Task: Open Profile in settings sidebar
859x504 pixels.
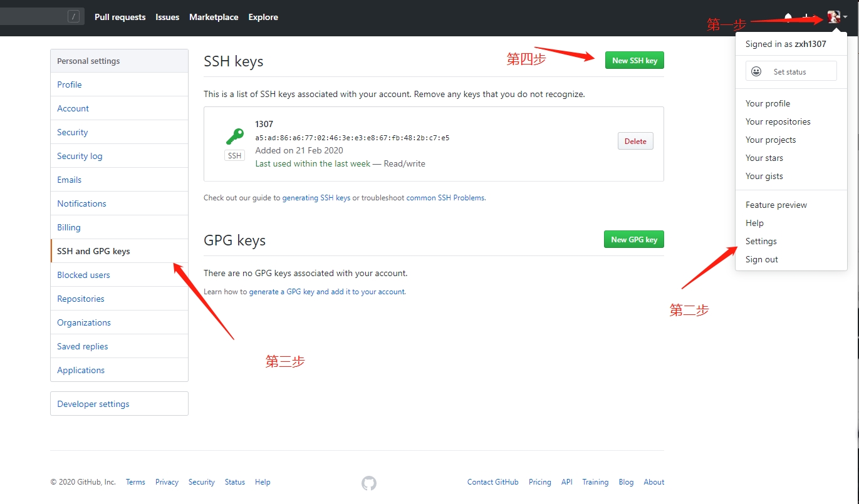Action: coord(119,85)
